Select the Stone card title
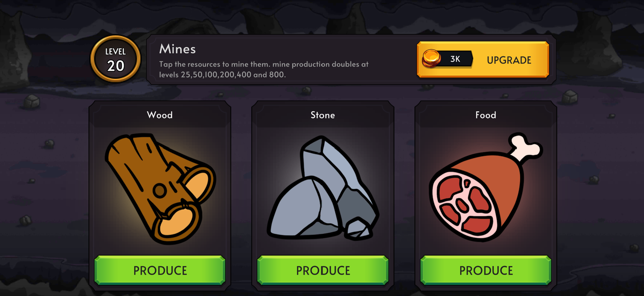 [323, 115]
